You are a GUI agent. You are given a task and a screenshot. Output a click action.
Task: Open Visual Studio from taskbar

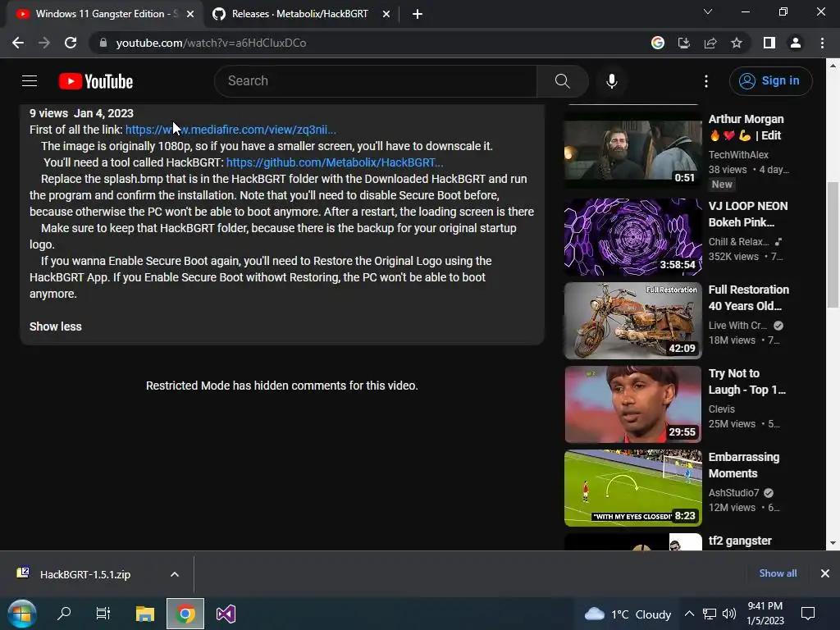(226, 614)
